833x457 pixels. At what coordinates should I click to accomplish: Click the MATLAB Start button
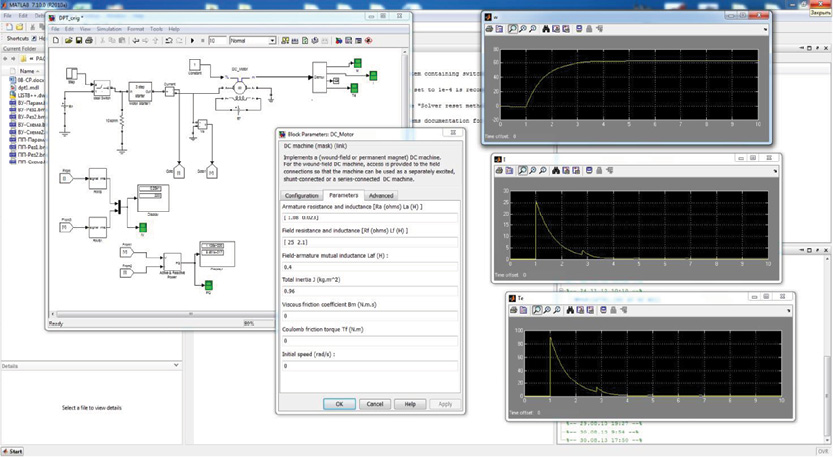click(x=13, y=451)
